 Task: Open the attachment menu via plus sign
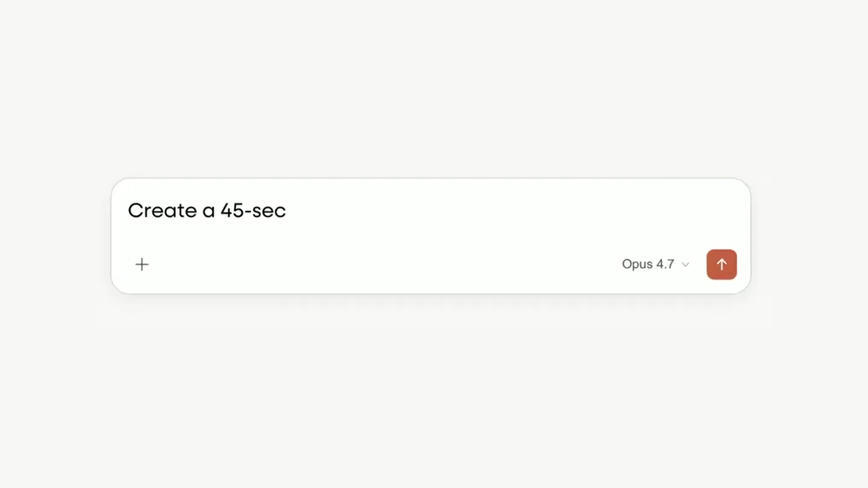pos(142,264)
